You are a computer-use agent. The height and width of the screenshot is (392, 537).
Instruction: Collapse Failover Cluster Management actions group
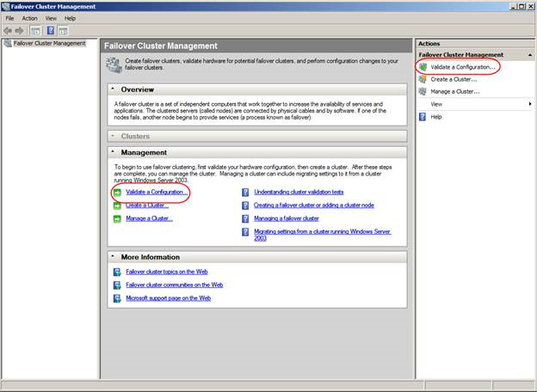pos(530,55)
